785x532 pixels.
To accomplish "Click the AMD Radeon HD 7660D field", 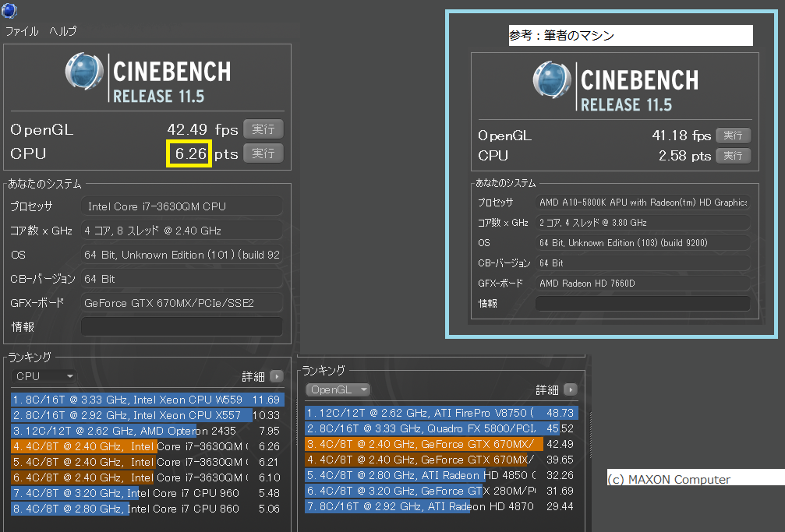I will pyautogui.click(x=643, y=284).
